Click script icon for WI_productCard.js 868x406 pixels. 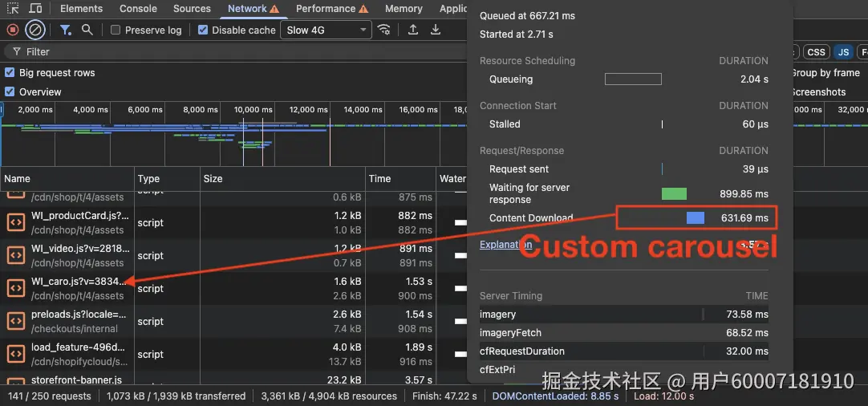pyautogui.click(x=16, y=222)
